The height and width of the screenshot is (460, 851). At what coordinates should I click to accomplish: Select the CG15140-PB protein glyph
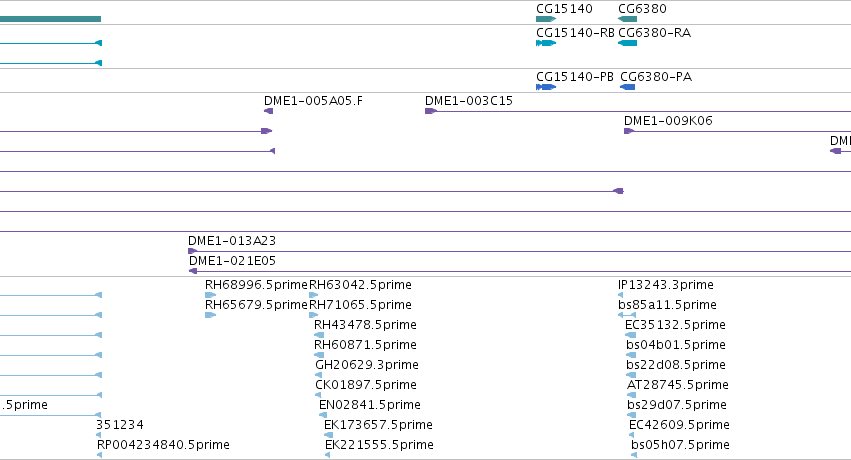point(546,87)
